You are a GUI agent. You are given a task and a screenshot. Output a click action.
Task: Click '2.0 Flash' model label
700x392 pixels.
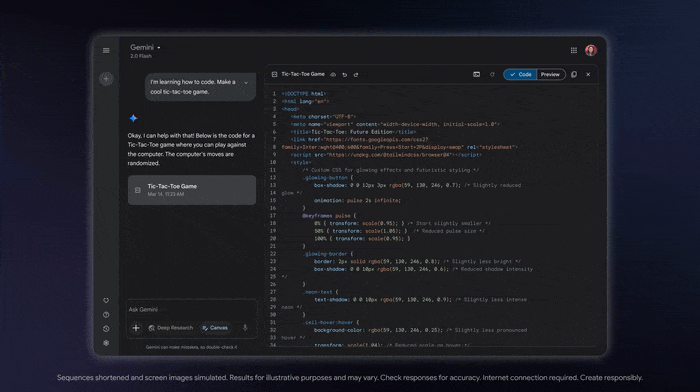coord(141,56)
